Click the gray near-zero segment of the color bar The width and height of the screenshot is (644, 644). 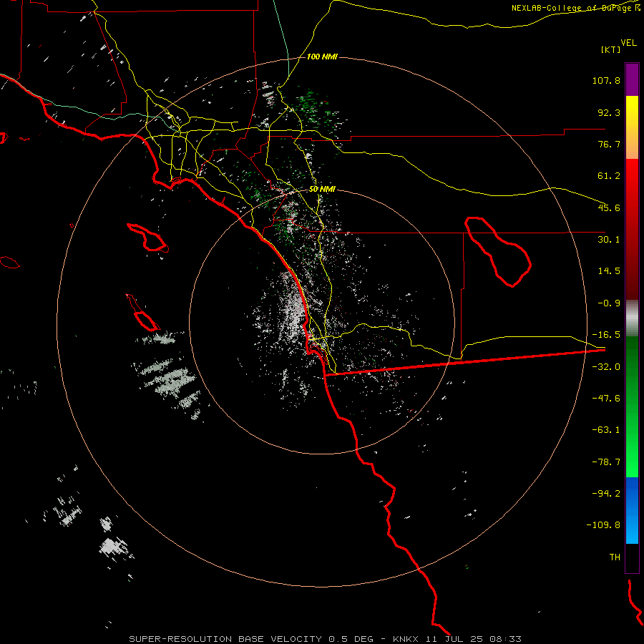[632, 318]
